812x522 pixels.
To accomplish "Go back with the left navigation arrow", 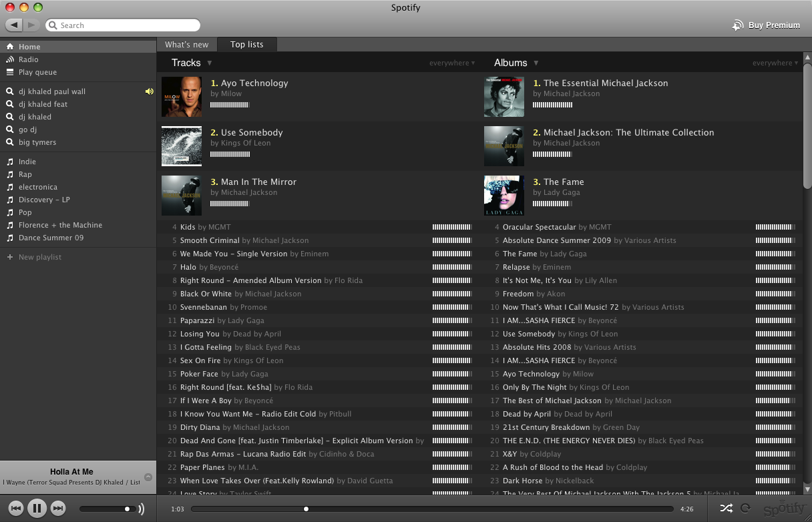I will pyautogui.click(x=15, y=25).
